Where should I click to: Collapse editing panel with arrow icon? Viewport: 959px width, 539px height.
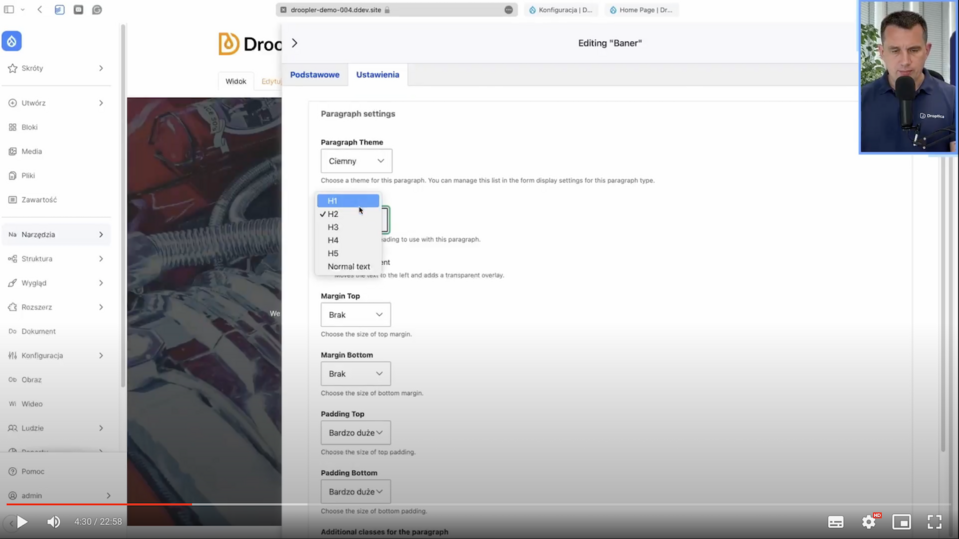pos(295,43)
